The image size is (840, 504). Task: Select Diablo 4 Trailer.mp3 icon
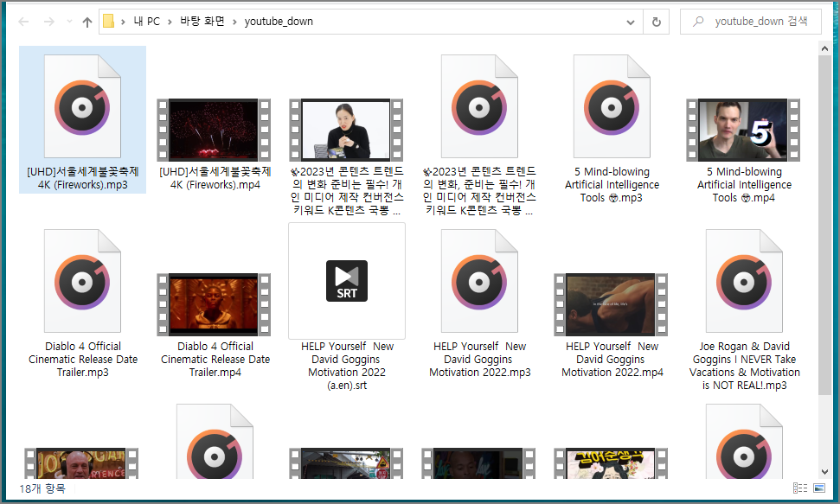click(x=82, y=281)
